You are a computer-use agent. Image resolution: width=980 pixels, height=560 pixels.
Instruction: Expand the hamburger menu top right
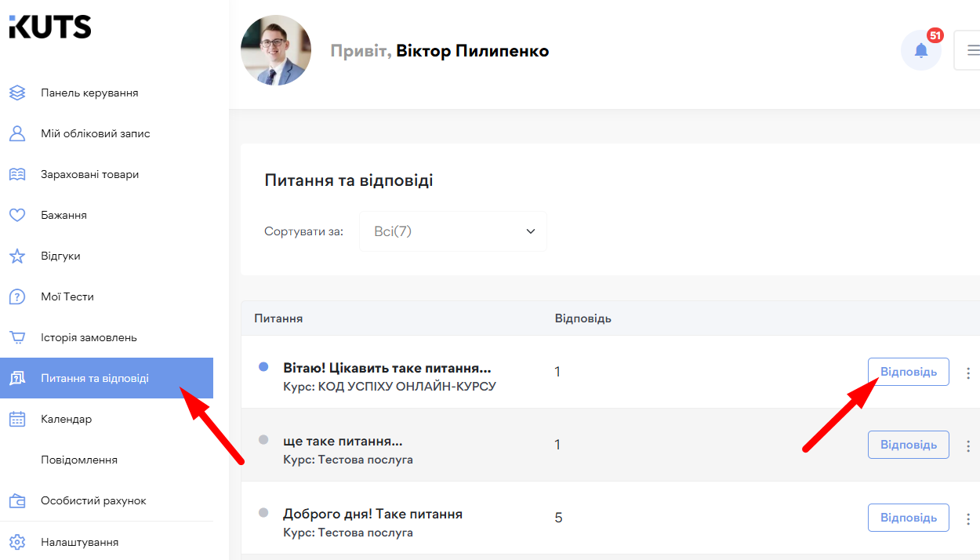coord(974,49)
